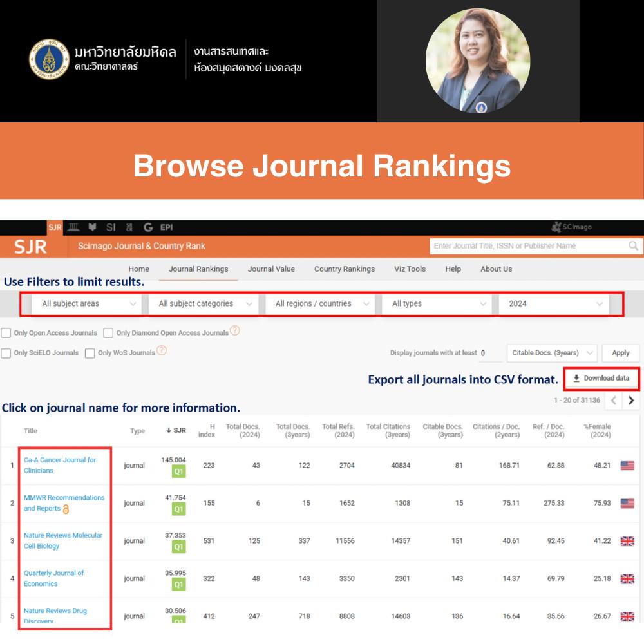The height and width of the screenshot is (644, 644).
Task: Open the Country Rankings menu item
Action: click(344, 269)
